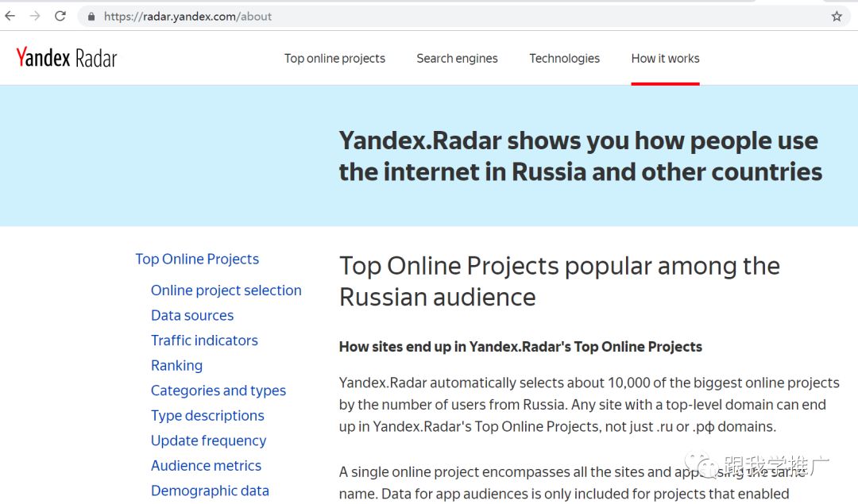Focus the address bar showing radar.yandex.com/about
Screen dimensions: 858x504
[464, 17]
